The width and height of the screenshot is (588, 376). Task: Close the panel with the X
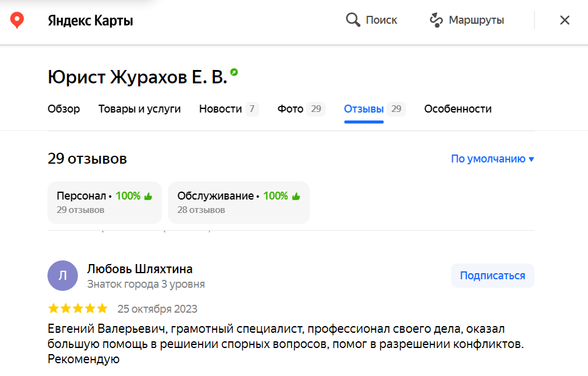565,20
